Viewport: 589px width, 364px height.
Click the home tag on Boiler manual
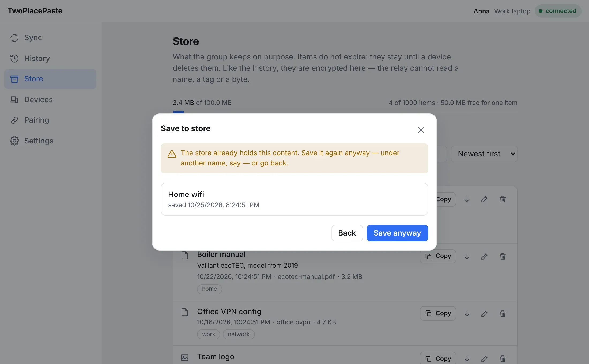[209, 289]
